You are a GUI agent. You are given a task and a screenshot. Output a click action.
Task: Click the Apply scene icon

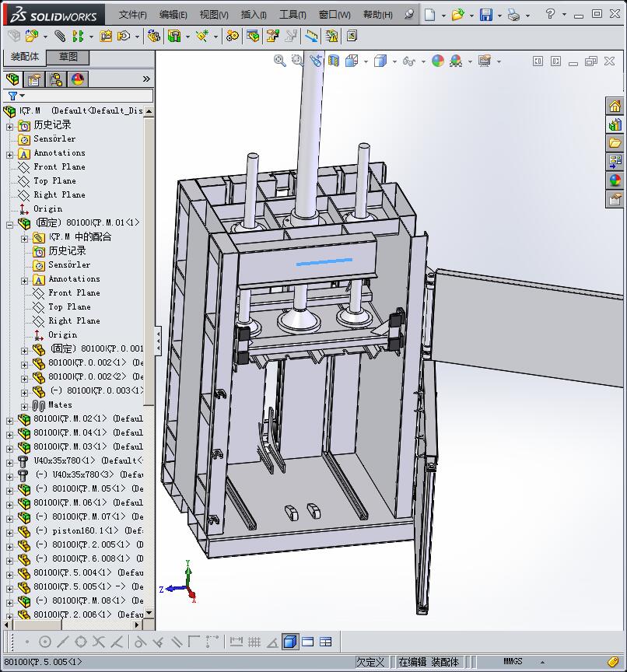[456, 61]
